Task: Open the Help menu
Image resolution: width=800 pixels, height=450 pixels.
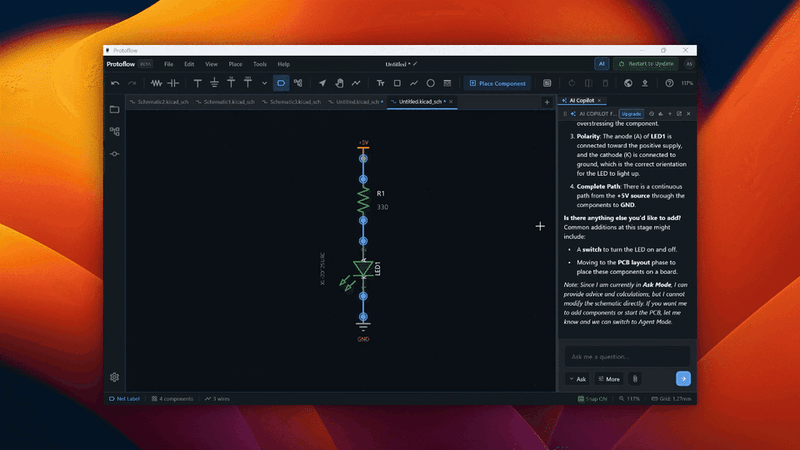Action: [x=284, y=64]
